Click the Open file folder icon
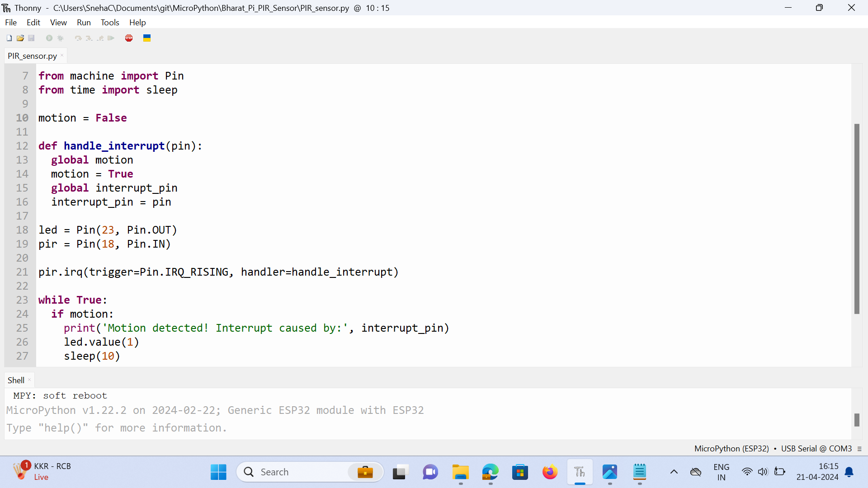The width and height of the screenshot is (868, 488). [x=20, y=38]
